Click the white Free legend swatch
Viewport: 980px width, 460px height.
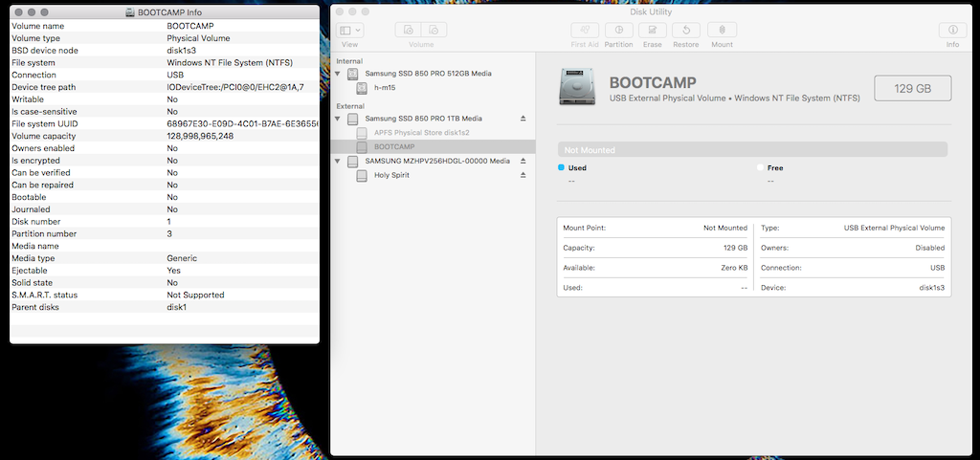tap(761, 167)
